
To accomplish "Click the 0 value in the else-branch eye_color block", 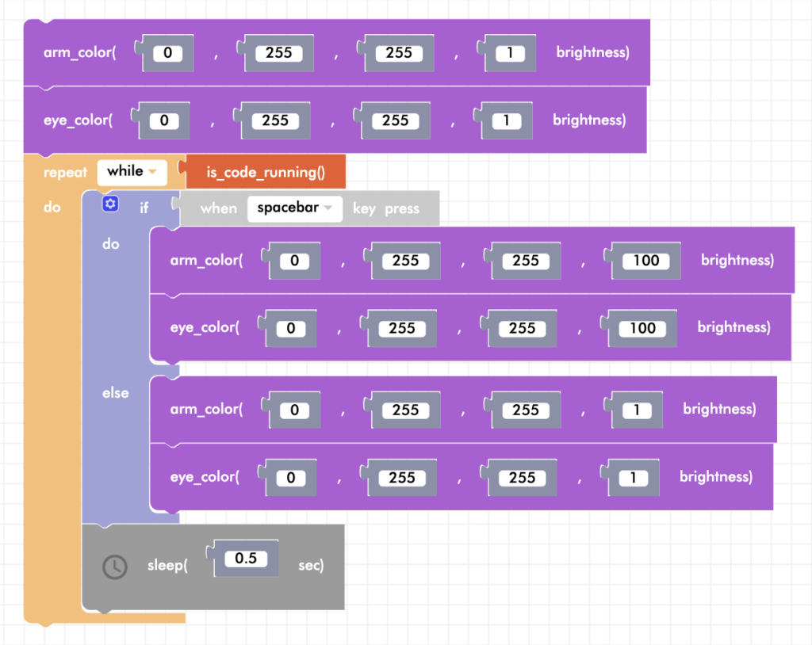I will [x=290, y=478].
